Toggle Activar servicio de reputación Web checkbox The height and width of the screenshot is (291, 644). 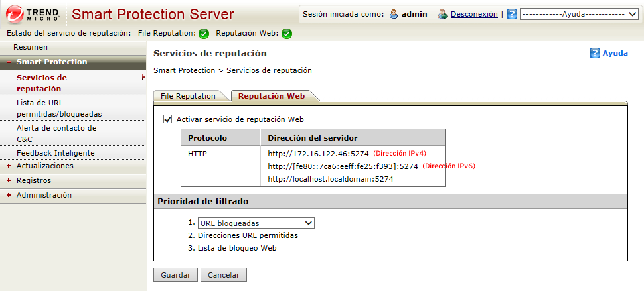[167, 119]
